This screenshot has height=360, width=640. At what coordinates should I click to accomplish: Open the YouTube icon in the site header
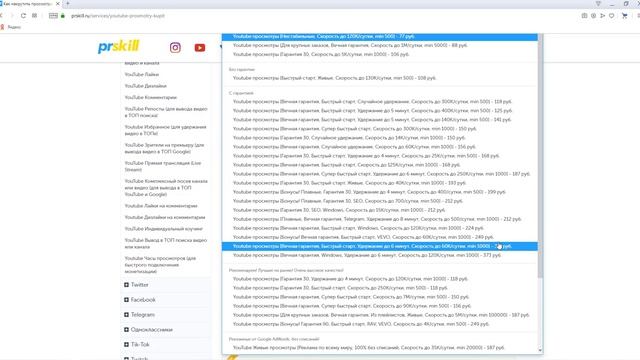(x=200, y=48)
